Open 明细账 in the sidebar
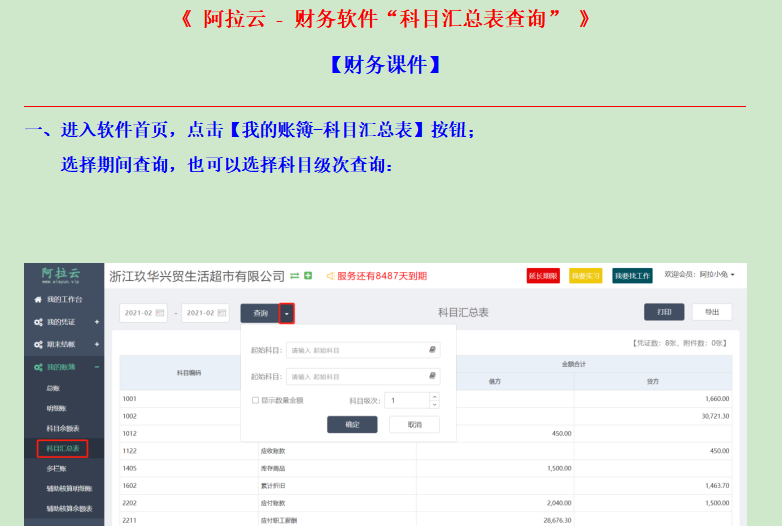This screenshot has width=782, height=526. pyautogui.click(x=56, y=408)
